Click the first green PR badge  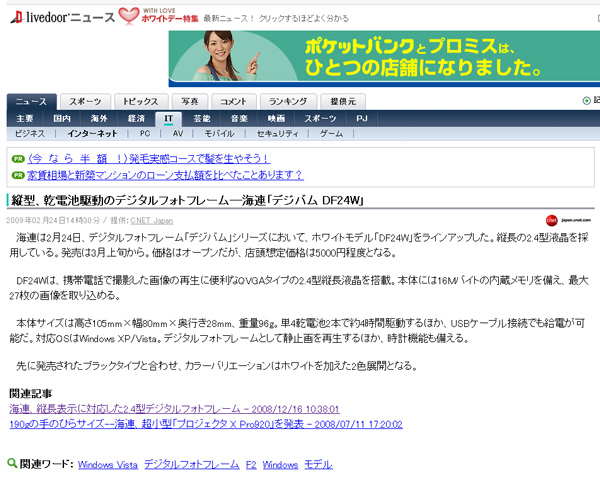point(18,158)
